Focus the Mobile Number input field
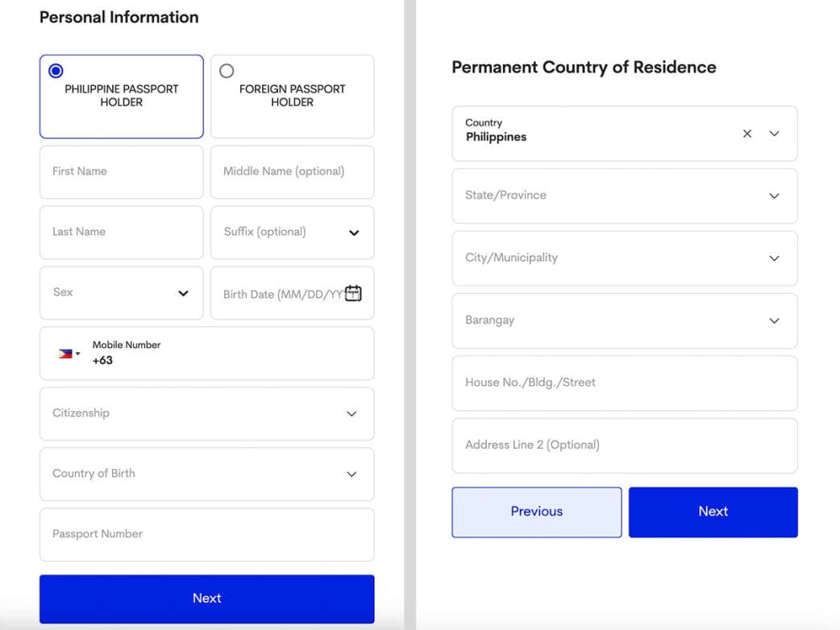840x630 pixels. pos(226,360)
